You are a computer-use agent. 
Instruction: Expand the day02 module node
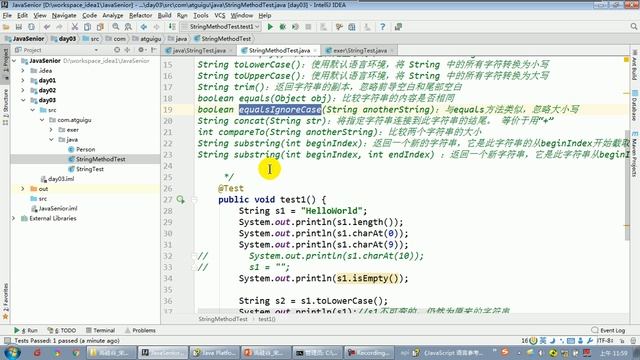[x=23, y=90]
